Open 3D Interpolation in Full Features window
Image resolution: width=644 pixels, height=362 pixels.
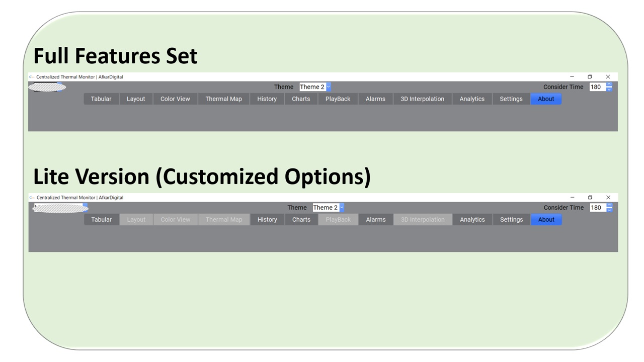pos(422,99)
